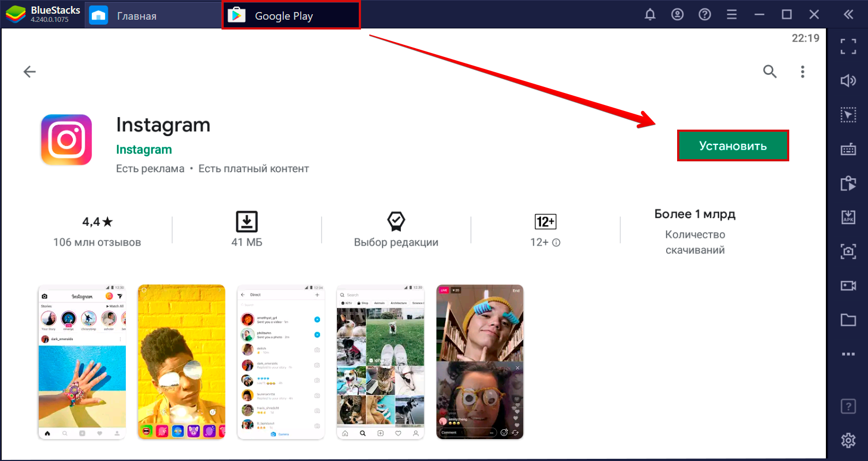Open the yellow wall selfie screenshot thumbnail

pos(182,362)
